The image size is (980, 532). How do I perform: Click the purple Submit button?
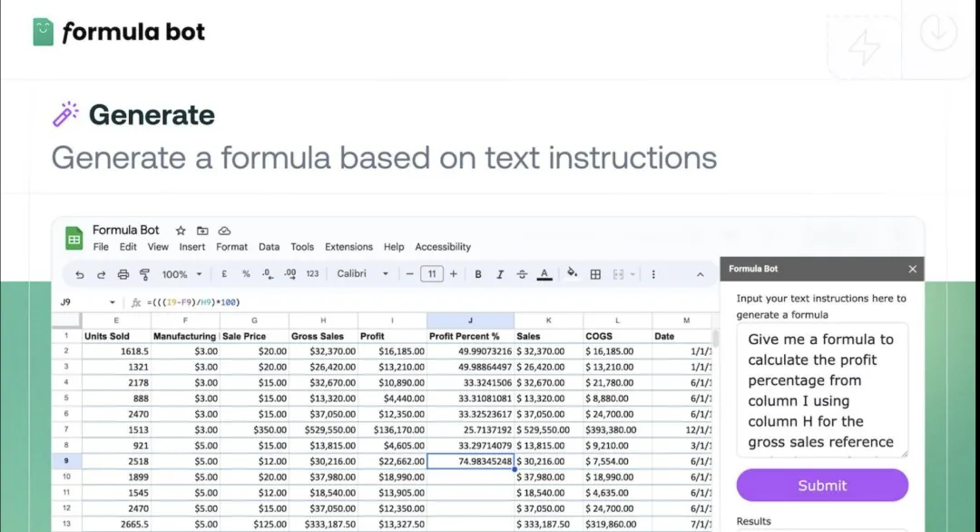tap(822, 485)
